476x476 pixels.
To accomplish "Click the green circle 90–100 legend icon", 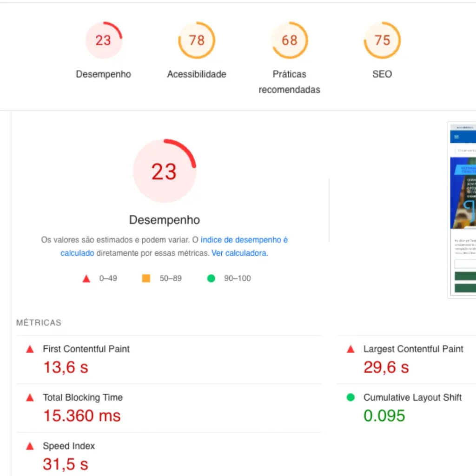I will 211,278.
